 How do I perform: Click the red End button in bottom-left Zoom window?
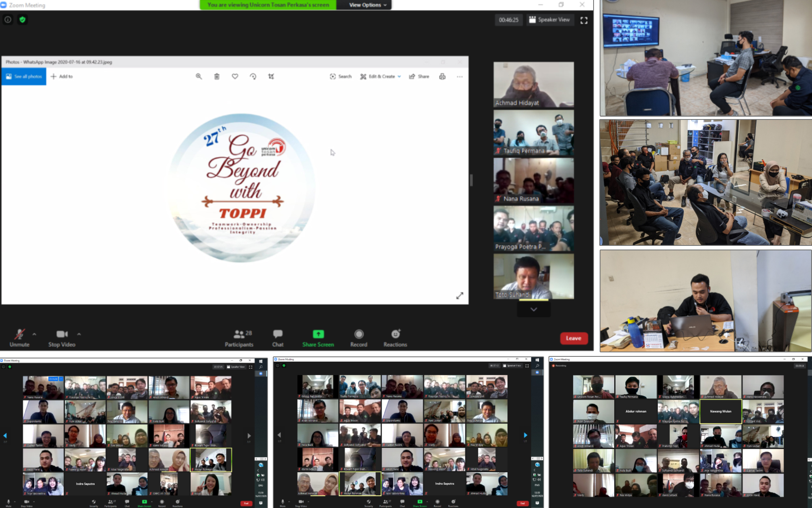click(x=246, y=503)
